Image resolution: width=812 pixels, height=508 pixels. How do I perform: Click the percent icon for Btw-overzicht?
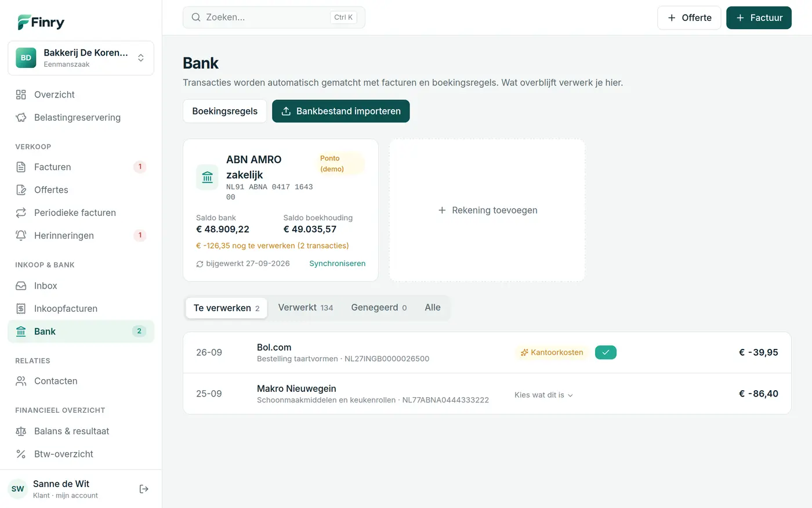[21, 454]
